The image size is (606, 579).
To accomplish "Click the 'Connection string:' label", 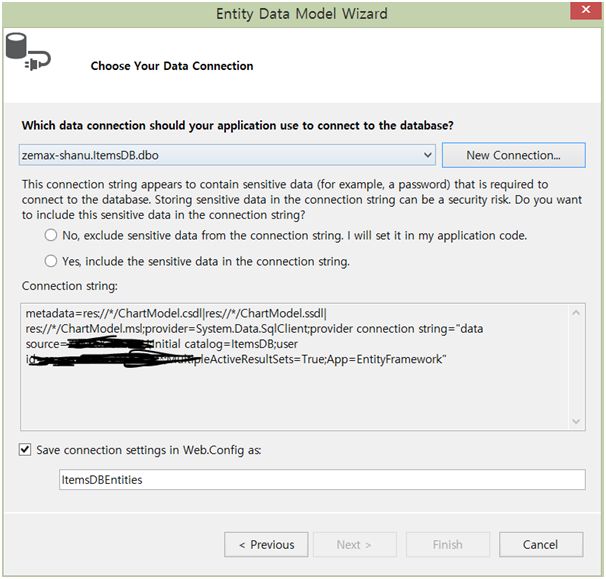I will tap(63, 286).
